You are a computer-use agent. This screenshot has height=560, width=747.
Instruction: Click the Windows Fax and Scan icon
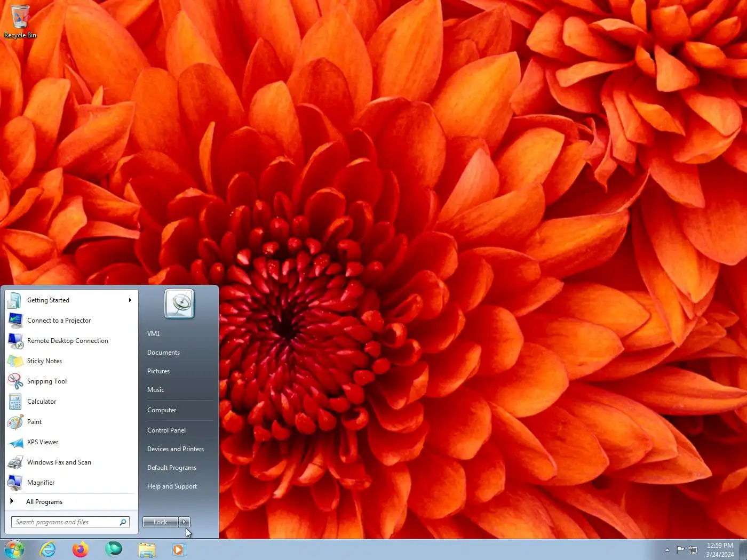pos(15,462)
